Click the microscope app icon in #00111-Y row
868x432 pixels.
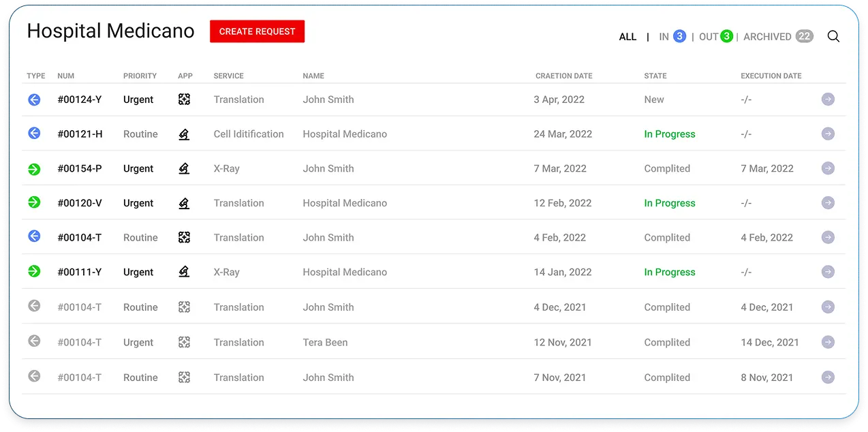(184, 272)
